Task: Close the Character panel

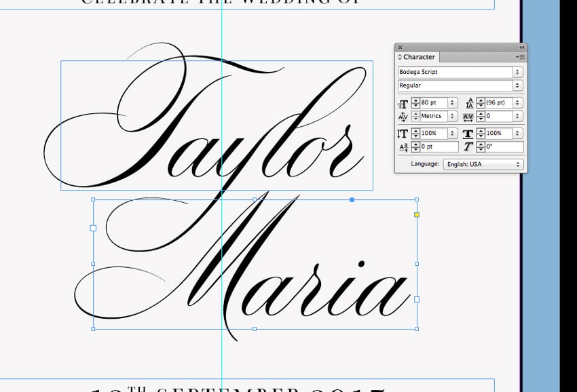Action: (400, 47)
